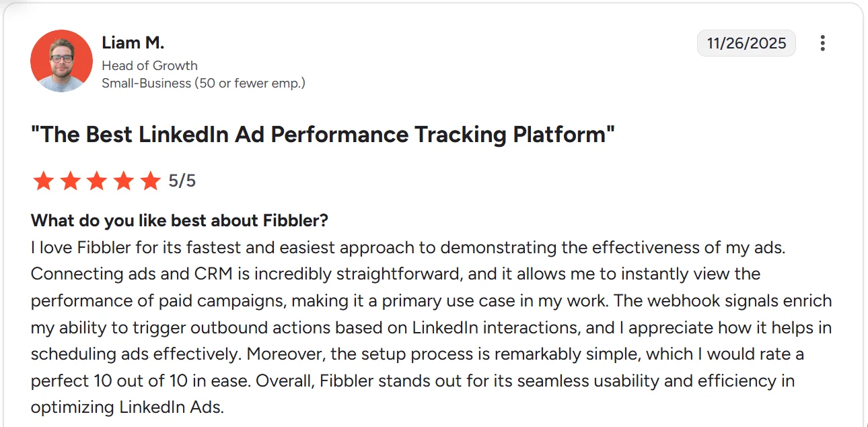Click the final line 'optimizing LinkedIn Ads.'

[127, 407]
